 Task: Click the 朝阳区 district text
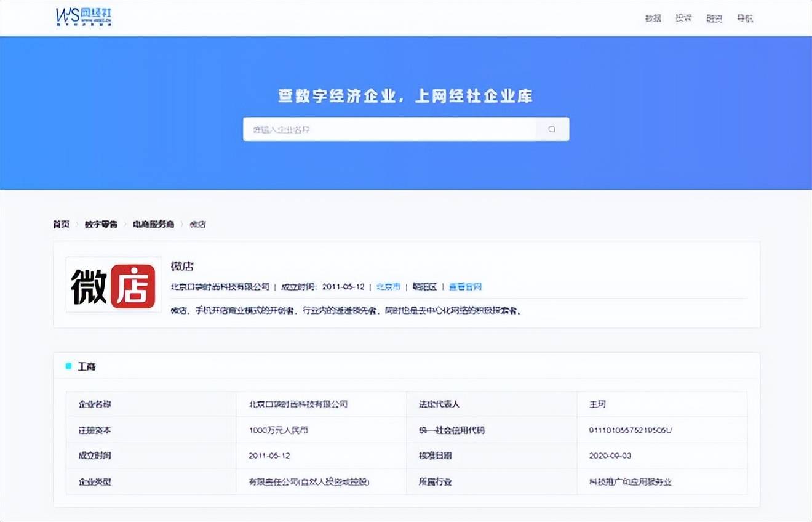(424, 287)
